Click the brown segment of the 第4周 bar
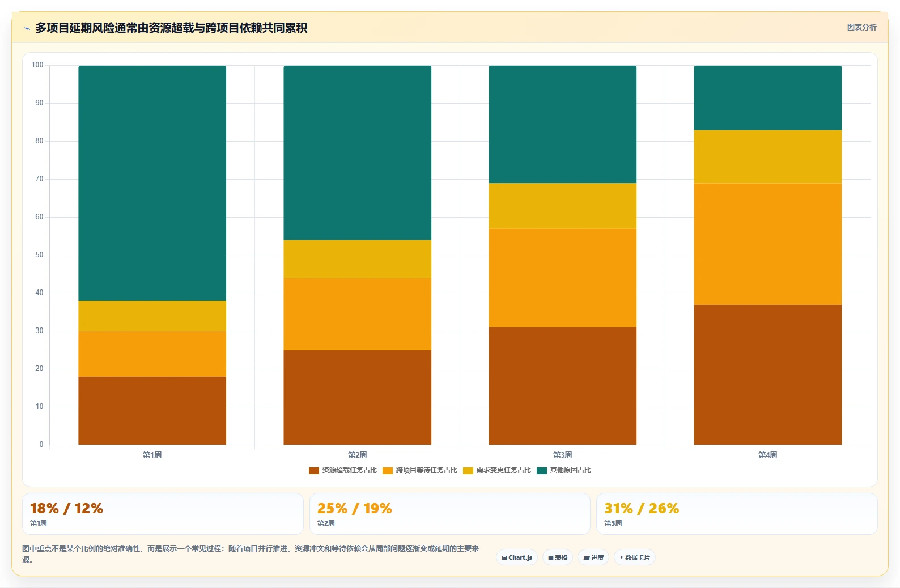 point(768,374)
